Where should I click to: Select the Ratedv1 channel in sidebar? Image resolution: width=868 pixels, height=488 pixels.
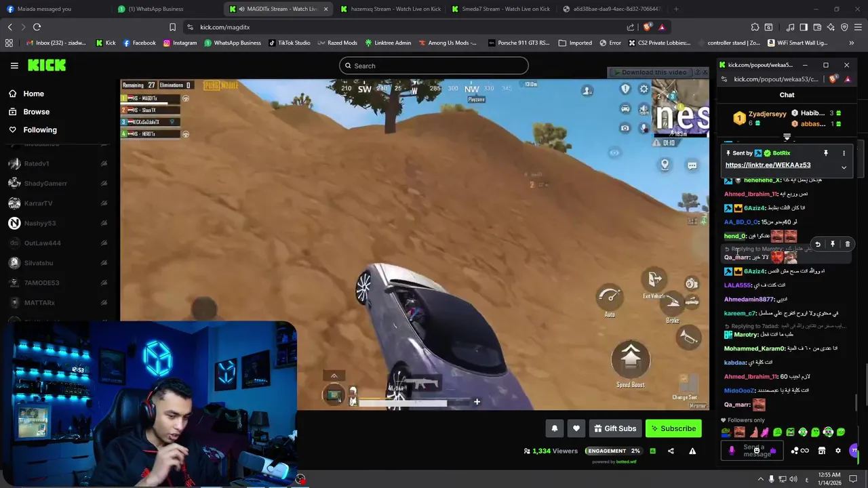click(x=37, y=163)
